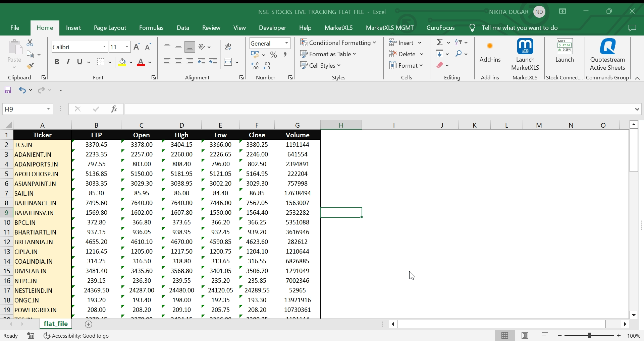Click the vertical scrollbar down arrow
Image resolution: width=644 pixels, height=341 pixels.
coord(634,315)
